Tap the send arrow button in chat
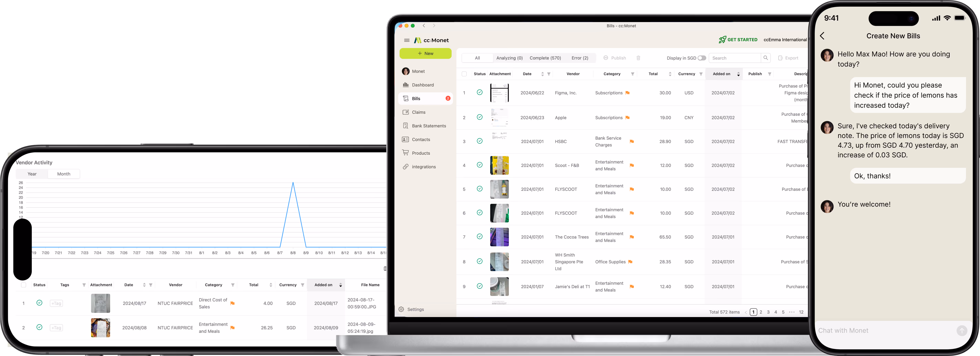The height and width of the screenshot is (356, 980). pos(962,330)
